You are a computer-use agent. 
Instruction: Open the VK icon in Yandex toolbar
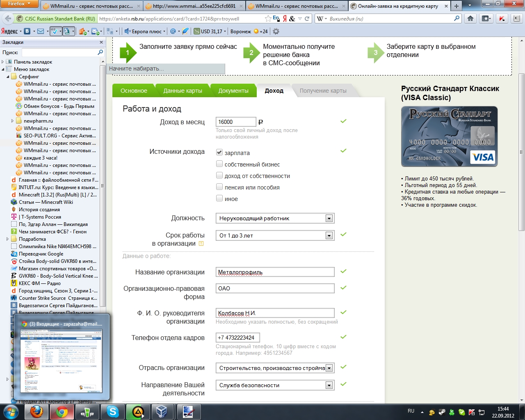27,31
